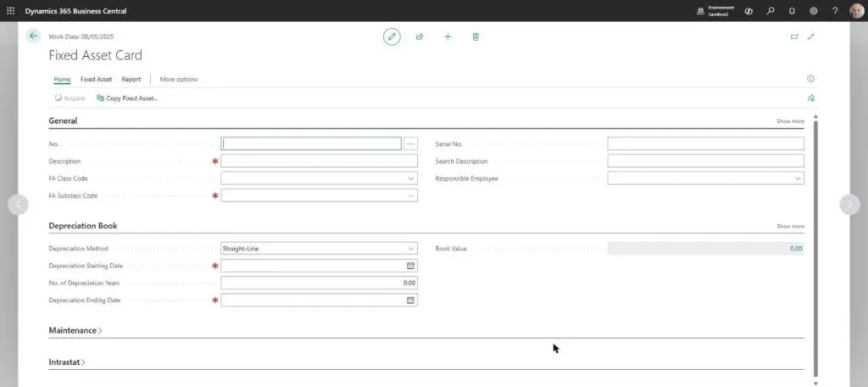Click the Acquire action
The image size is (868, 387).
click(x=70, y=98)
